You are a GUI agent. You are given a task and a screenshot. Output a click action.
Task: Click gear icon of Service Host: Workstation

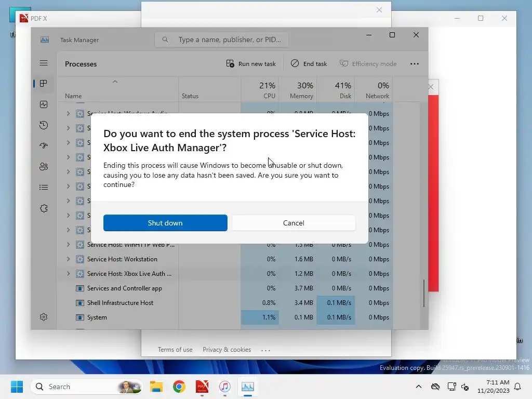[79, 259]
